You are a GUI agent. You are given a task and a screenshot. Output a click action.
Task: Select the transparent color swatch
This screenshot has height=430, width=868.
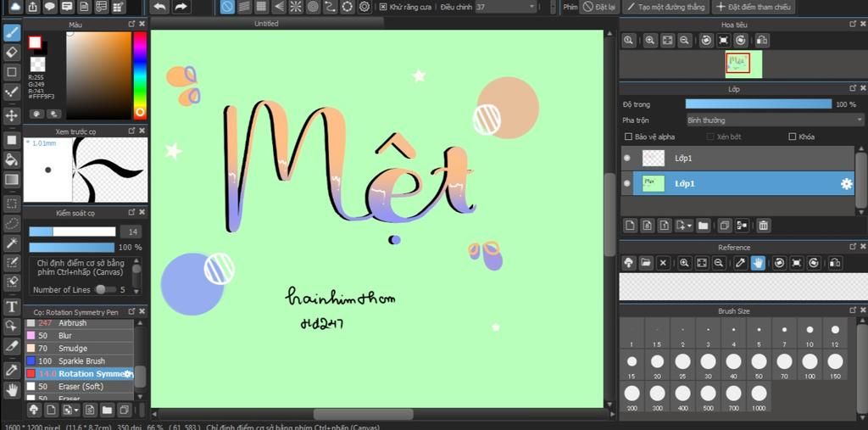coord(37,64)
